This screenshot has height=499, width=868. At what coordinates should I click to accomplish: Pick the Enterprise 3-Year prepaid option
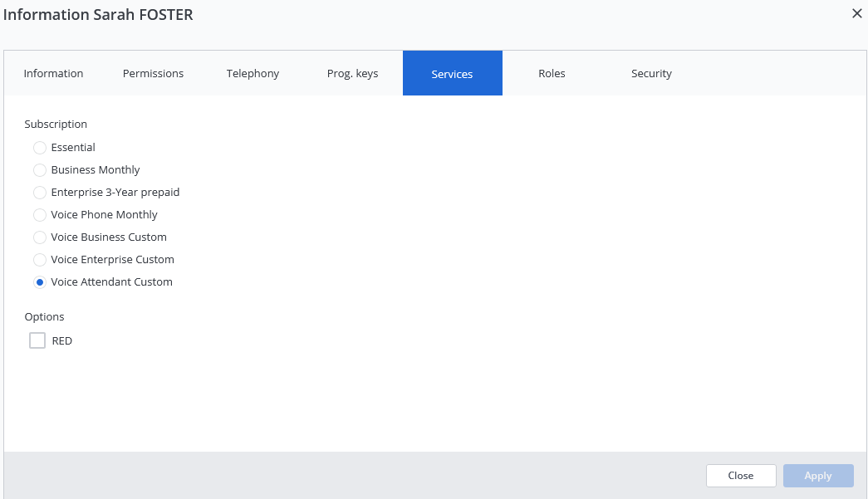(40, 193)
